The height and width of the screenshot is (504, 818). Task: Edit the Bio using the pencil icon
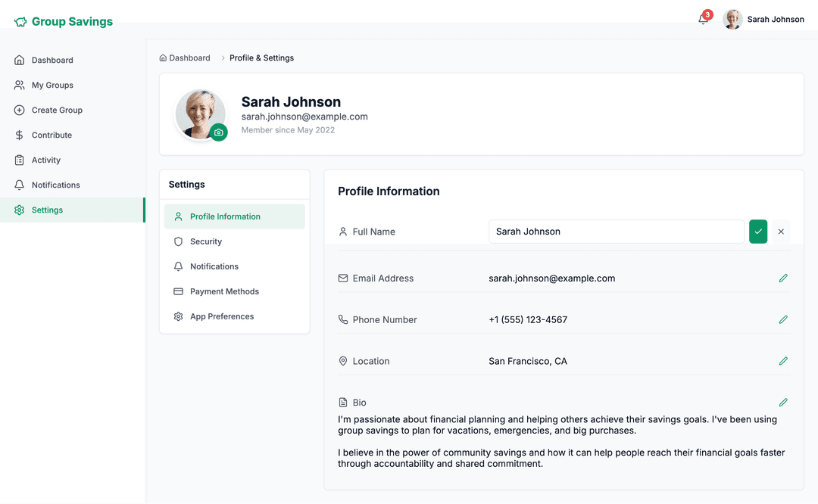pos(783,402)
